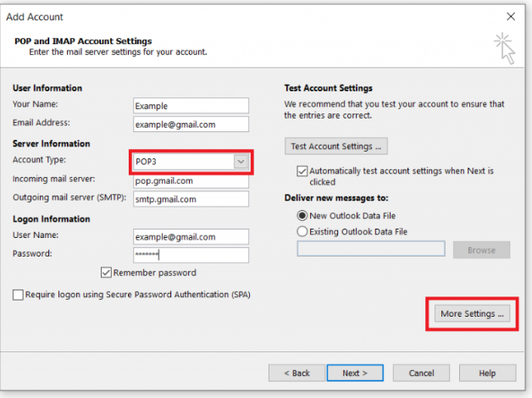Click the Outgoing mail server SMTP field
Image resolution: width=532 pixels, height=398 pixels.
pos(191,199)
